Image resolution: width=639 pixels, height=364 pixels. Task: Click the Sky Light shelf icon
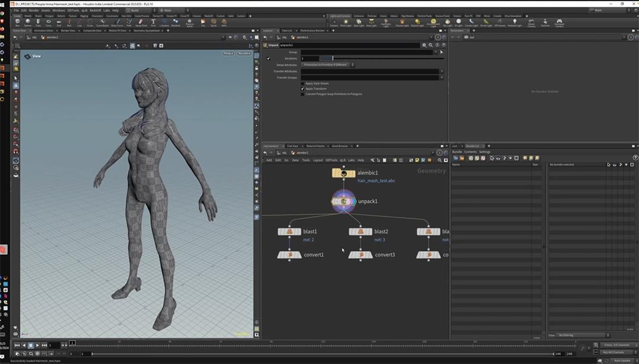(448, 22)
